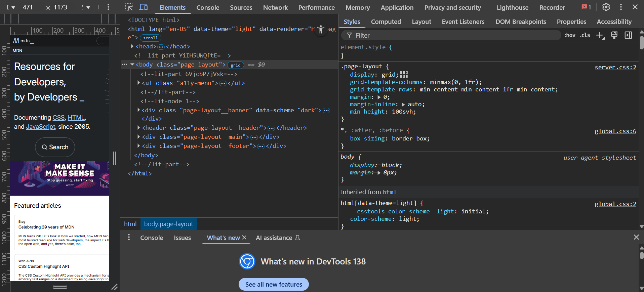Open the device dimensions dropdown
The height and width of the screenshot is (292, 644).
click(11, 7)
